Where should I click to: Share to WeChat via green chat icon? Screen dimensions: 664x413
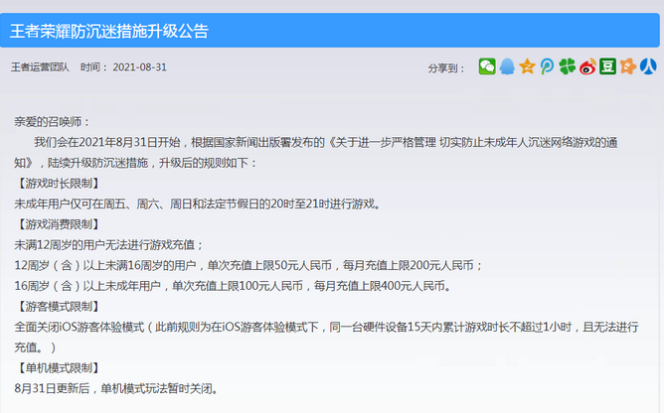pos(487,67)
